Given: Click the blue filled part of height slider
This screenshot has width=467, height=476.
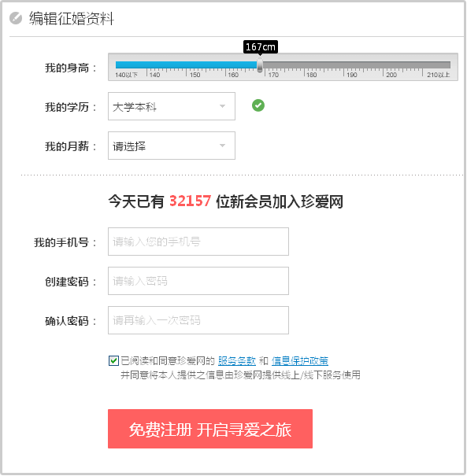Looking at the screenshot, I should click(x=187, y=65).
